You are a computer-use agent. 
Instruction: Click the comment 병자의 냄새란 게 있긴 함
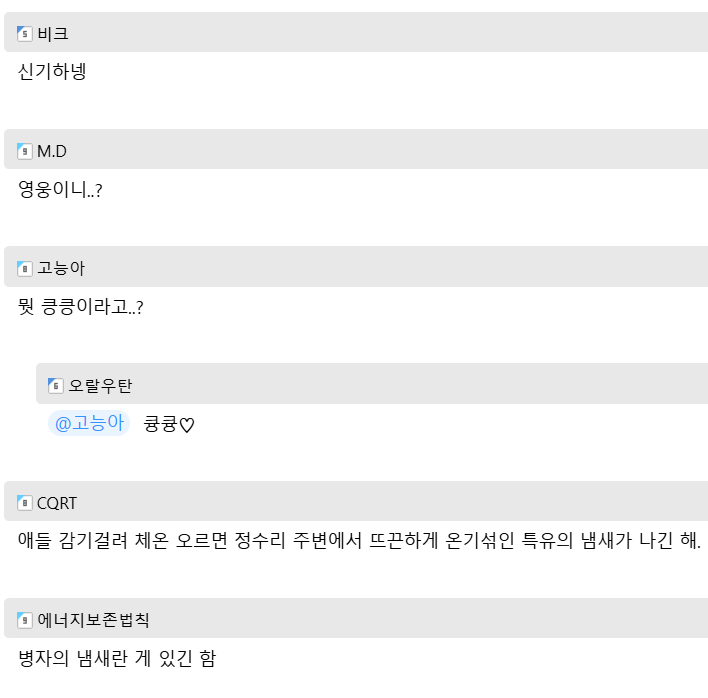coord(117,658)
